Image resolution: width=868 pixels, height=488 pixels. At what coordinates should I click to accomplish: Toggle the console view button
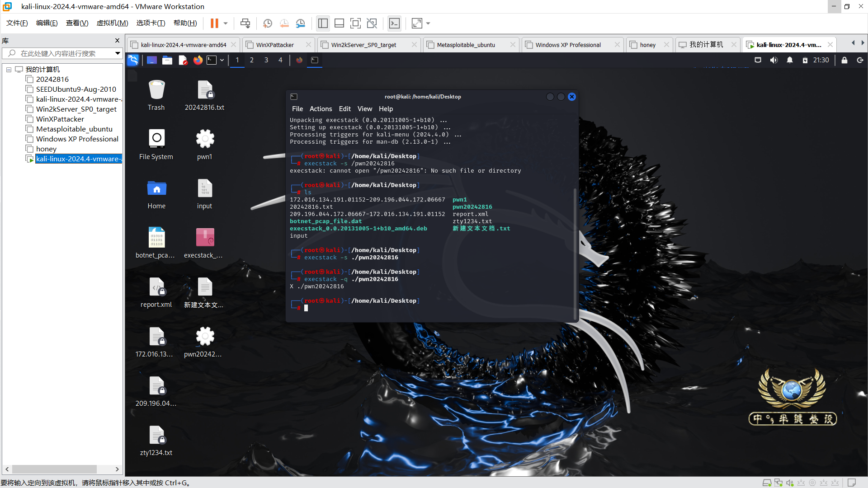(x=394, y=23)
